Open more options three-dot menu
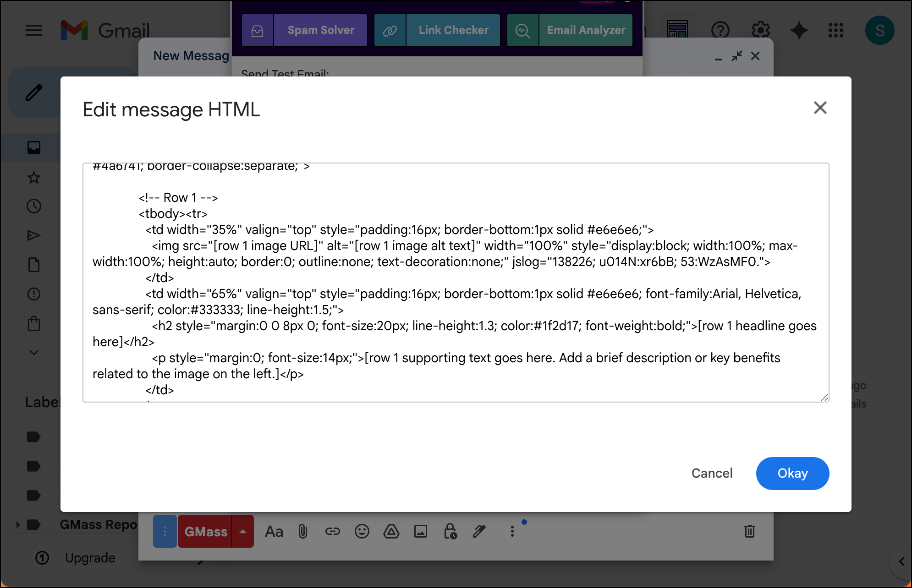Viewport: 912px width, 588px height. pos(512,531)
